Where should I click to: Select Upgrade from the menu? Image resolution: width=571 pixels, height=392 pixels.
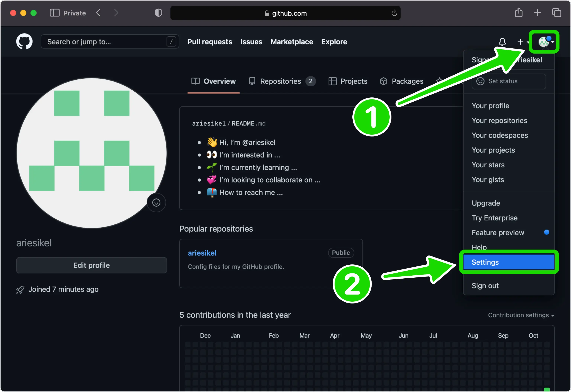point(509,203)
